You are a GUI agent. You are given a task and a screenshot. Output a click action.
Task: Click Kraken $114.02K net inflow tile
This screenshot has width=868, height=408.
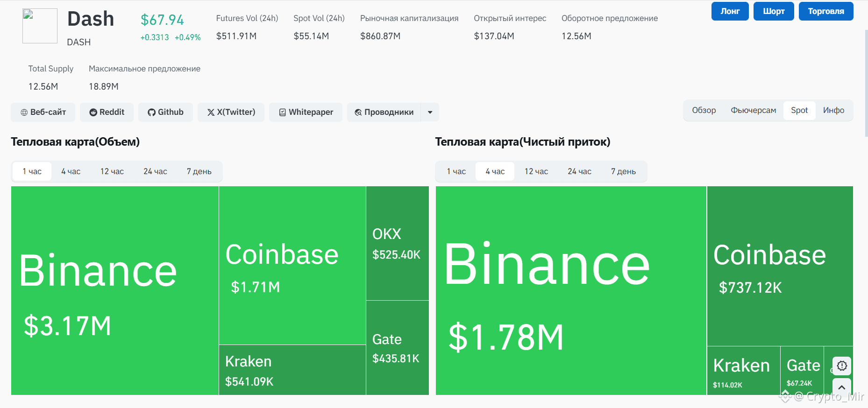pyautogui.click(x=744, y=371)
